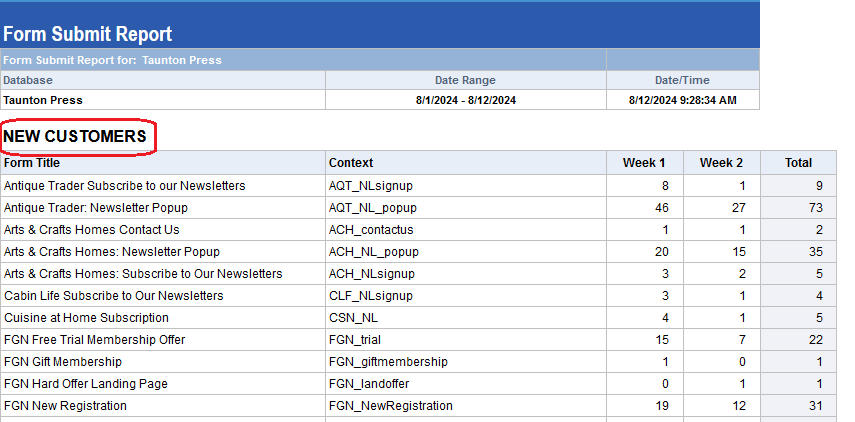Click the NEW CUSTOMERS section heading
855x422 pixels.
[x=76, y=136]
